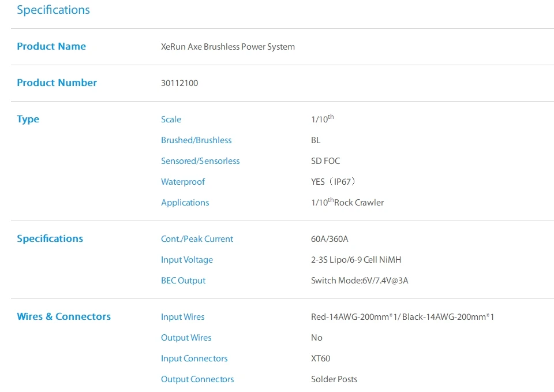Click the 'YES (IP67)' waterproof value
This screenshot has width=554, height=392.
pos(333,182)
